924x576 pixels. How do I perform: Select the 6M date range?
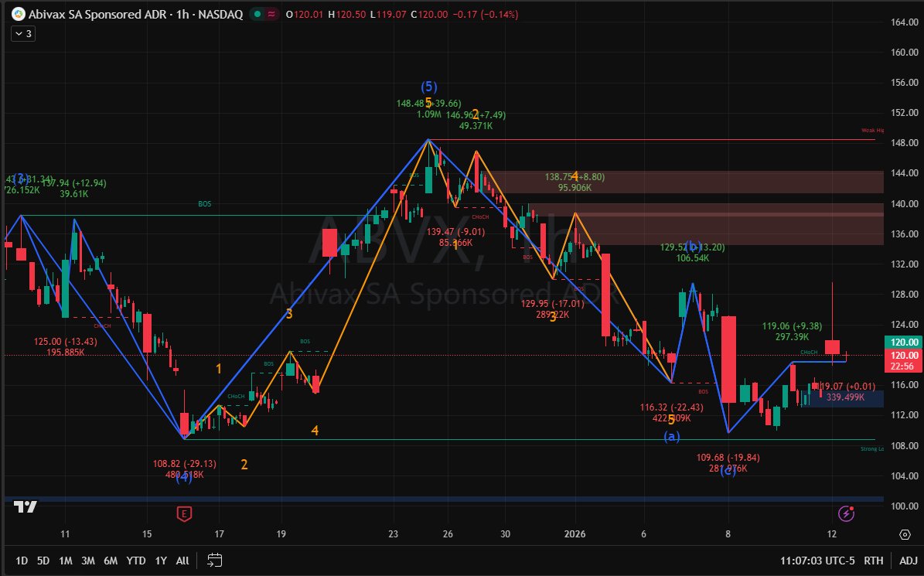point(111,561)
